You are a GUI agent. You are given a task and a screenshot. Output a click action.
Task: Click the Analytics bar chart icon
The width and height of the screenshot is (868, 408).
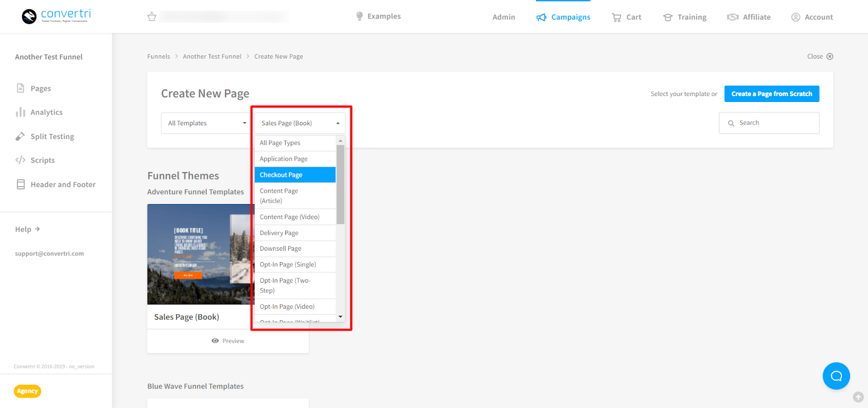pyautogui.click(x=21, y=112)
